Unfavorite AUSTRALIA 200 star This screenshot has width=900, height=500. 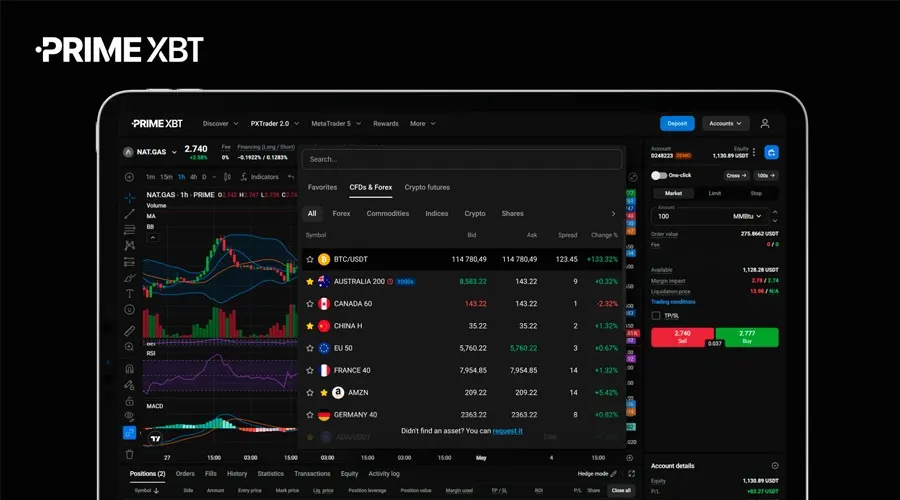(310, 281)
